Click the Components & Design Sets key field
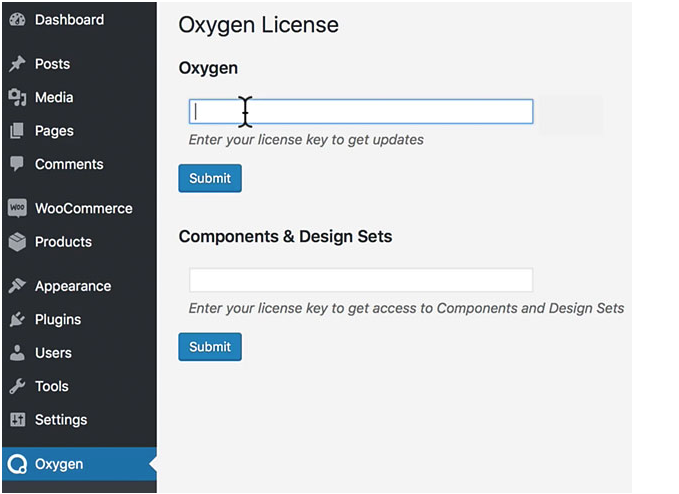 [361, 280]
